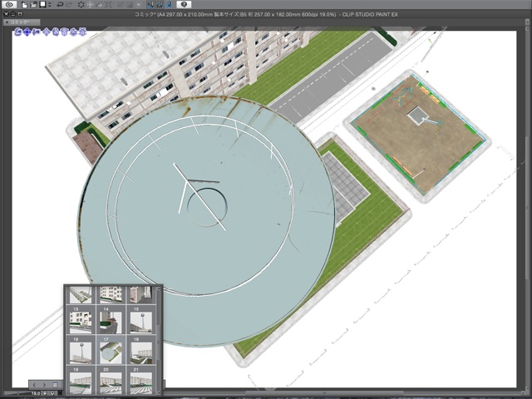Click the Show selection border icon
This screenshot has width=532, height=399.
[x=139, y=5]
